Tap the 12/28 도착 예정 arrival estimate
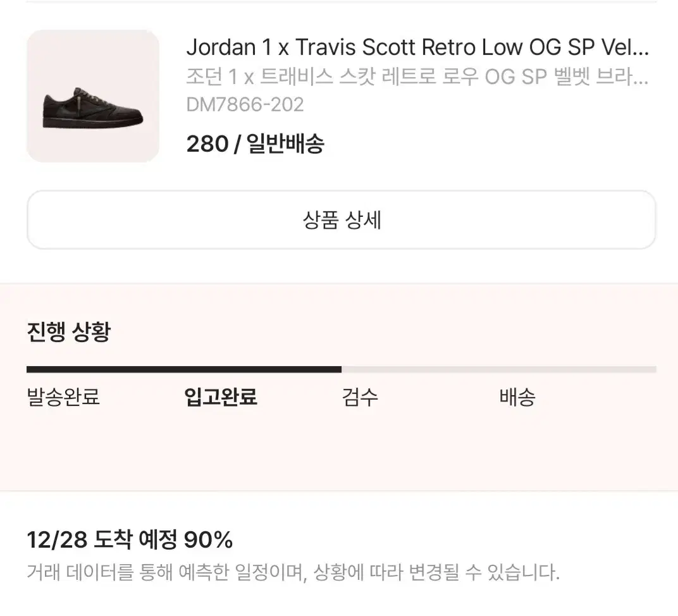Image resolution: width=678 pixels, height=616 pixels. [x=102, y=539]
